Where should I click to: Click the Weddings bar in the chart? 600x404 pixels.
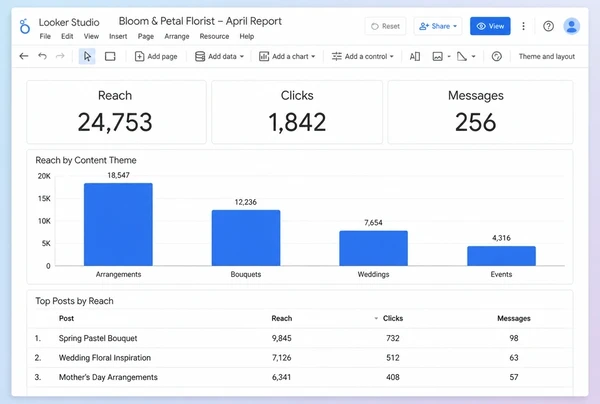click(373, 248)
